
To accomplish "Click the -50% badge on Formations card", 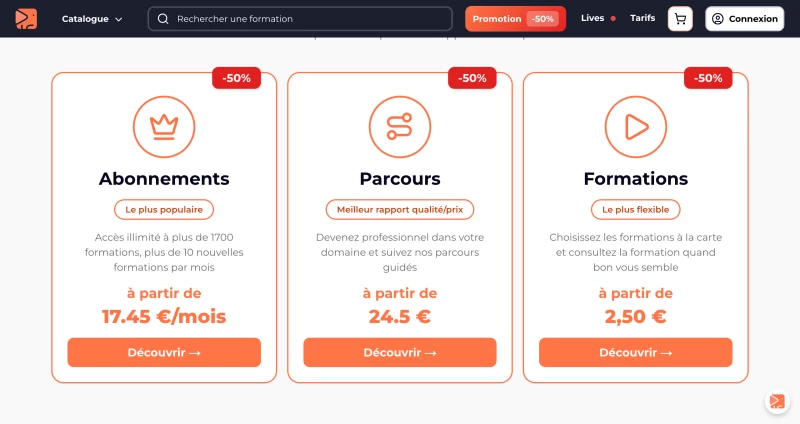I will tap(708, 78).
